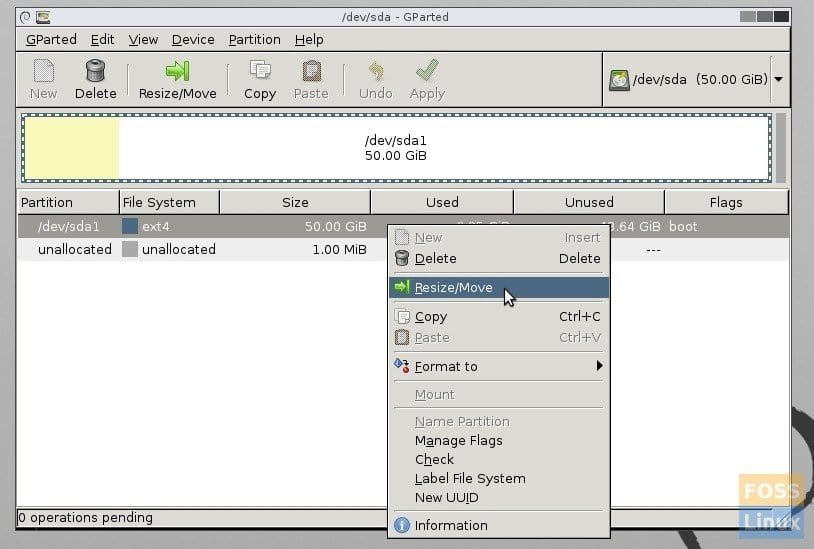Click the Paste clipboard toolbar icon
814x549 pixels.
(311, 72)
